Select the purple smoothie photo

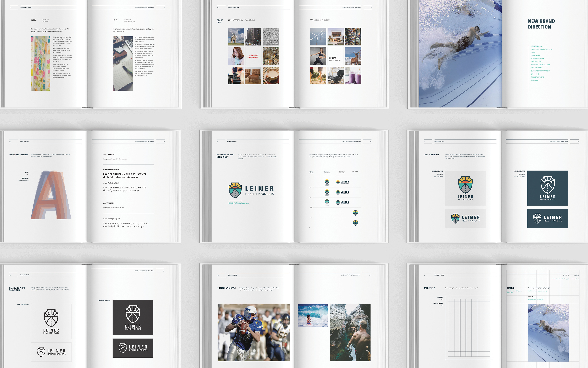pyautogui.click(x=353, y=76)
